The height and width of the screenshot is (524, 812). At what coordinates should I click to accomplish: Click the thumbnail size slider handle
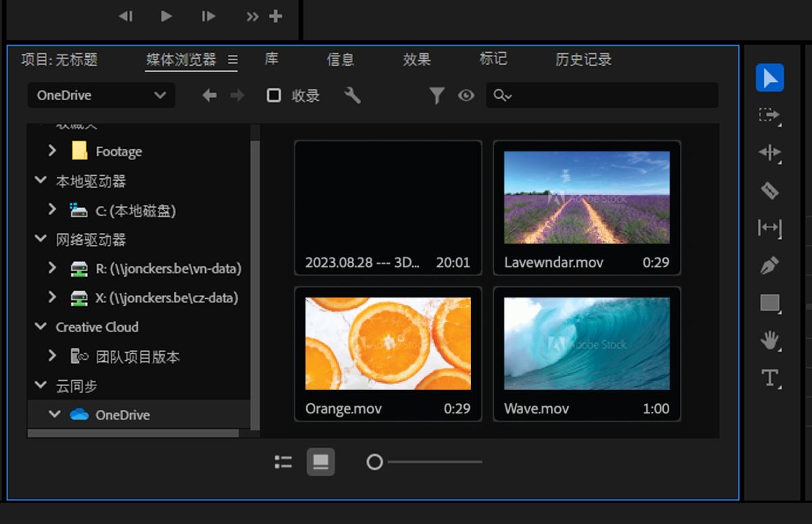374,462
